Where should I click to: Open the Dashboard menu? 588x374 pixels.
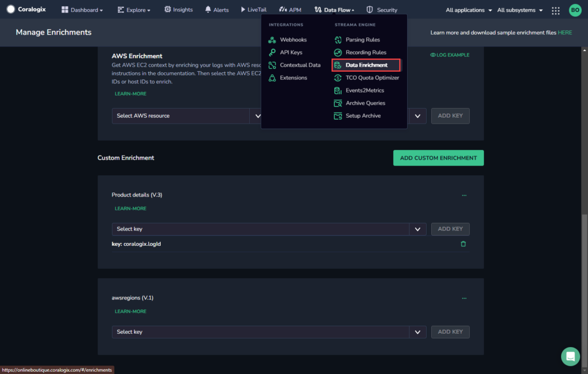pos(82,10)
